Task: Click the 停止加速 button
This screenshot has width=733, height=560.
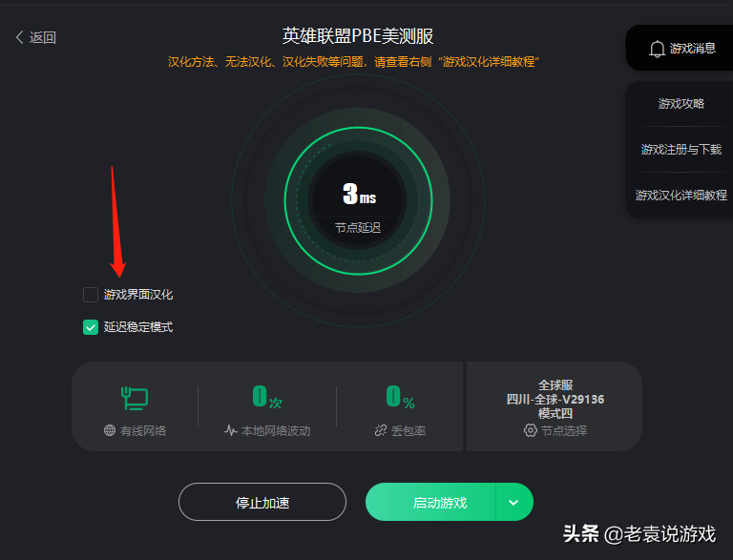Action: [x=262, y=502]
